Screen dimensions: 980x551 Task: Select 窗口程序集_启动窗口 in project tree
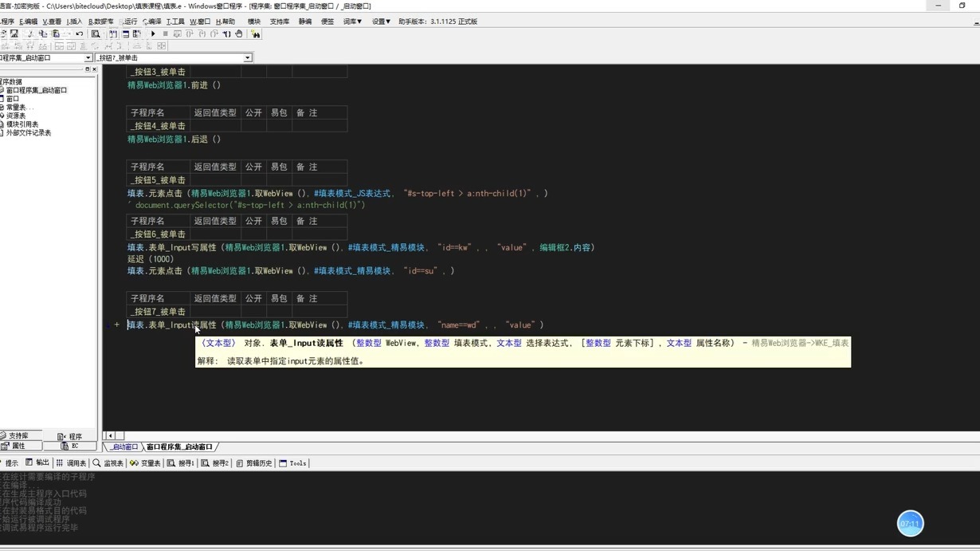(x=37, y=90)
